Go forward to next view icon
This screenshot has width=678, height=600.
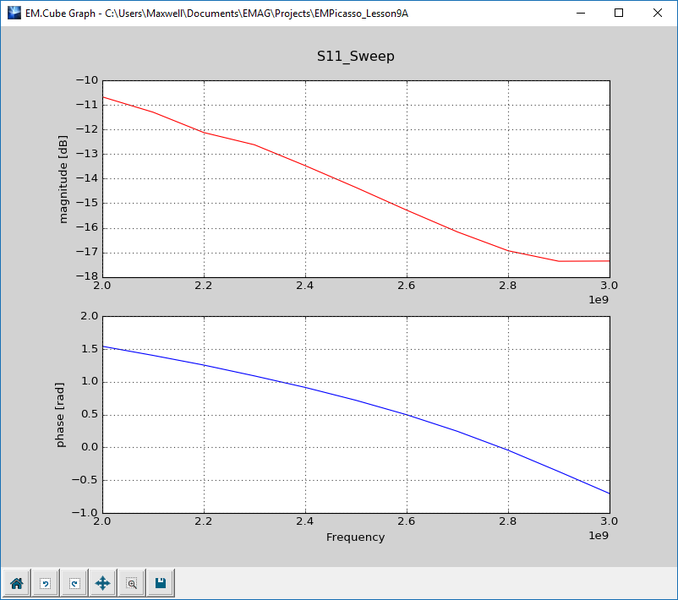74,583
